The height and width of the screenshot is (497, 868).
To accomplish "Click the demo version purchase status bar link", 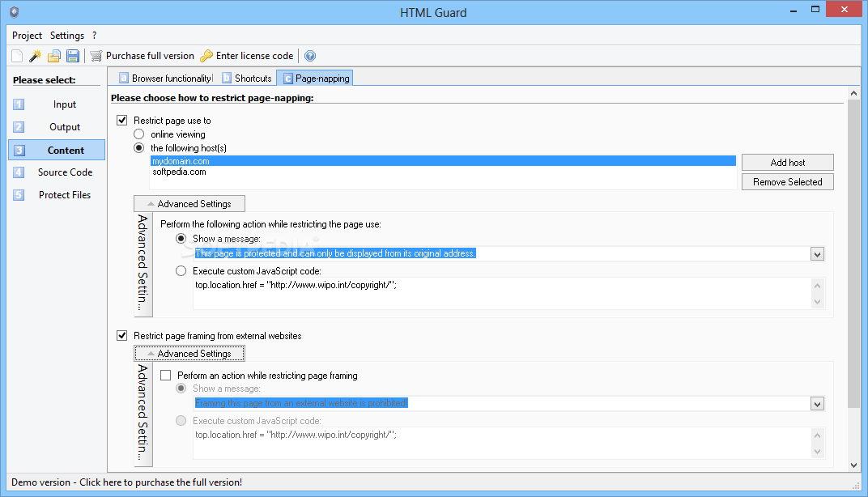I will (x=127, y=482).
